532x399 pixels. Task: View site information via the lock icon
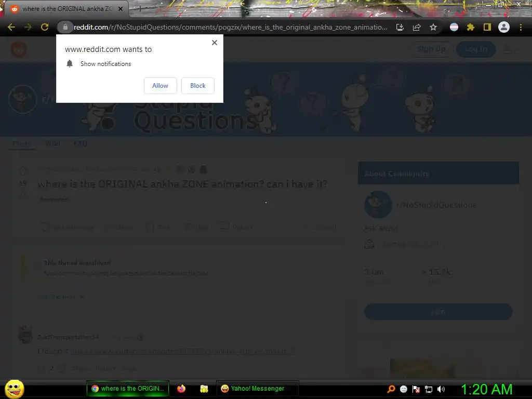point(65,27)
